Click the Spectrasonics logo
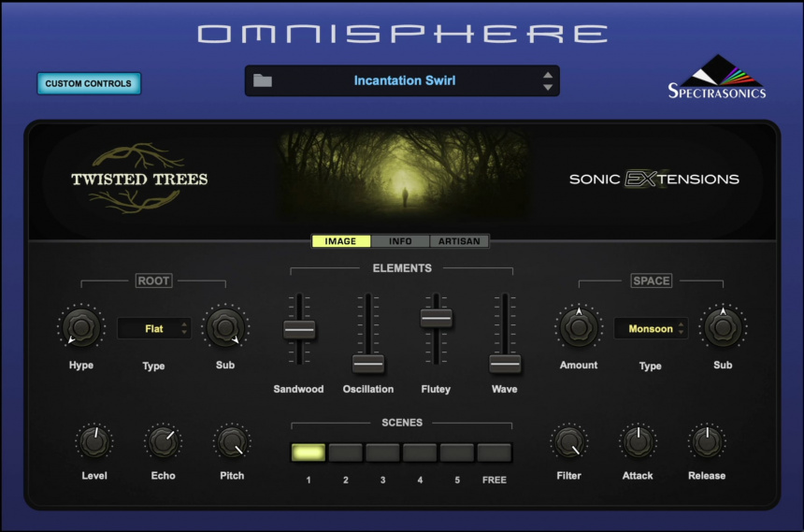The width and height of the screenshot is (804, 532). 717,77
